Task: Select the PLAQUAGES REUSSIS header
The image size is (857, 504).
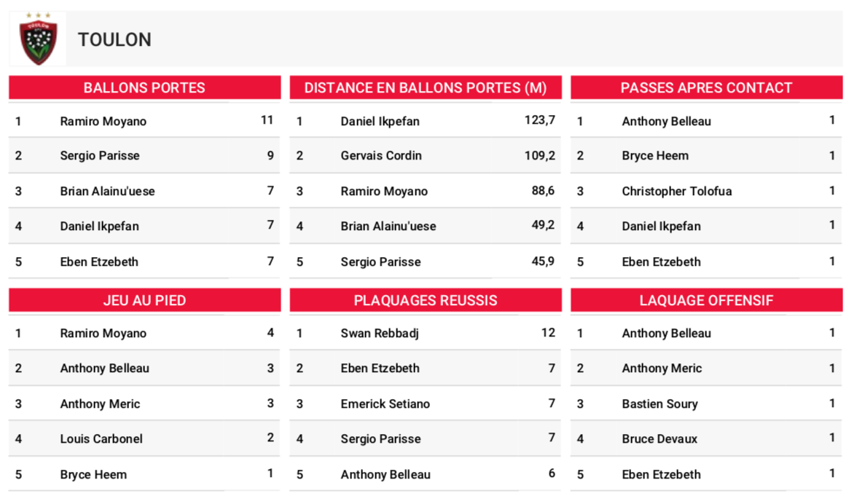Action: (x=426, y=300)
